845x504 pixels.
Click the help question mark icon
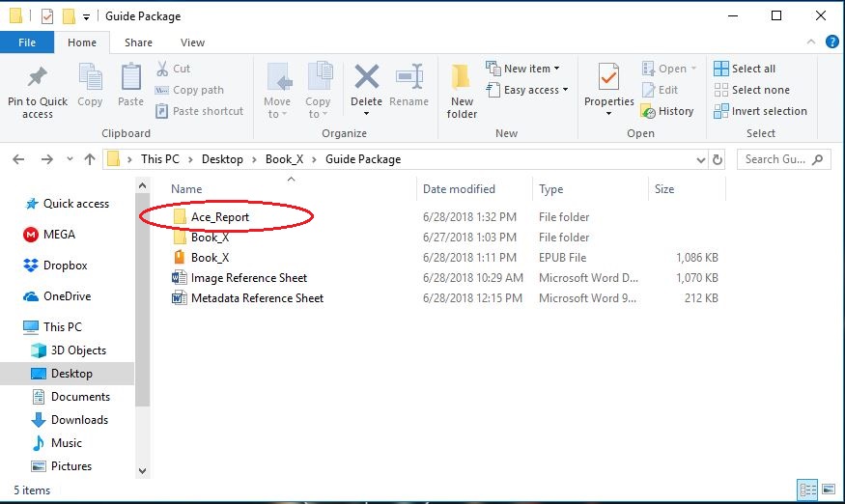tap(832, 42)
